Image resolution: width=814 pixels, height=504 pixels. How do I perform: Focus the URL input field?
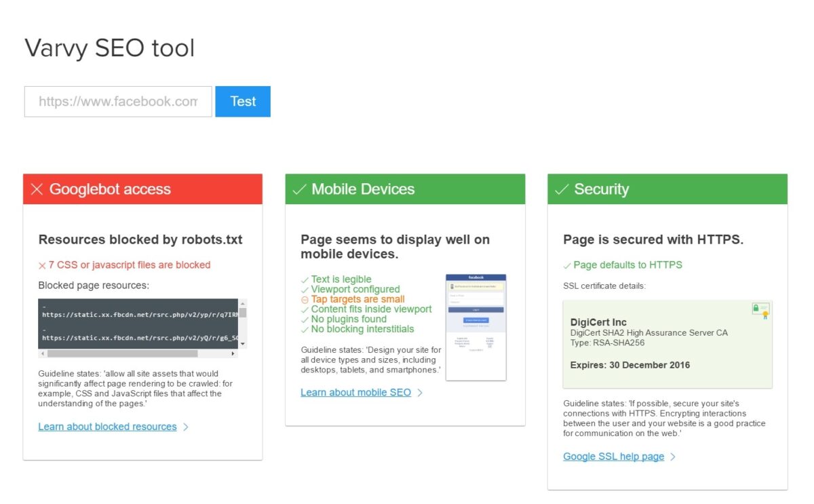click(x=118, y=101)
